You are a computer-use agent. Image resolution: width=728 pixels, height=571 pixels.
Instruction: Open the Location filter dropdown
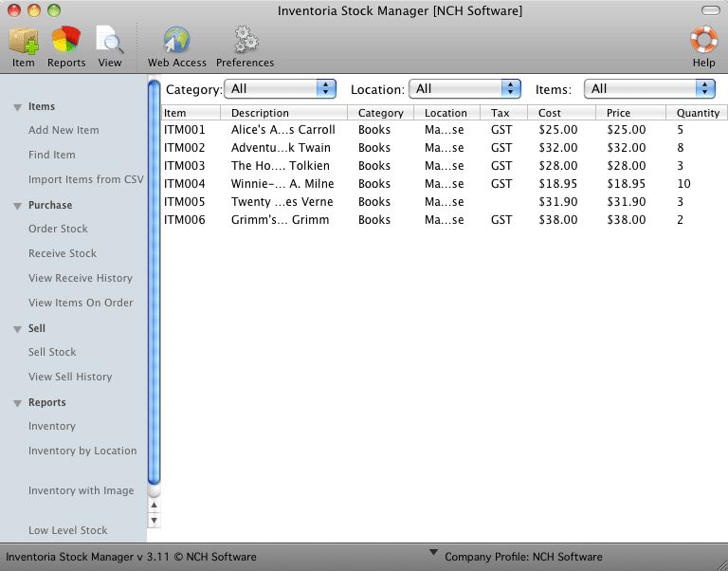pos(464,88)
